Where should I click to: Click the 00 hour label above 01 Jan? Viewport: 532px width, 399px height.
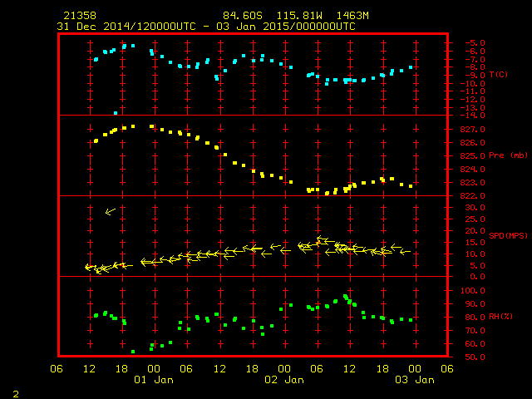click(x=154, y=369)
